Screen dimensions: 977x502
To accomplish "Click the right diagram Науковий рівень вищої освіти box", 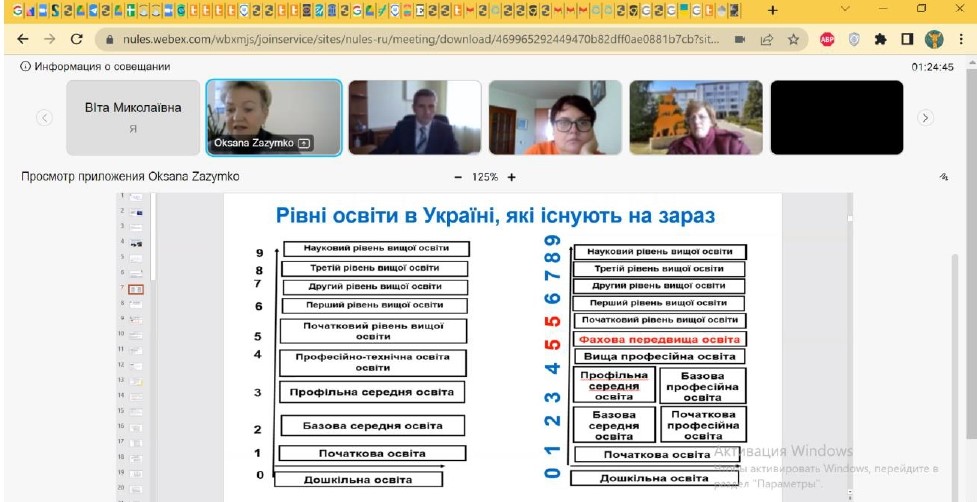I will [659, 252].
